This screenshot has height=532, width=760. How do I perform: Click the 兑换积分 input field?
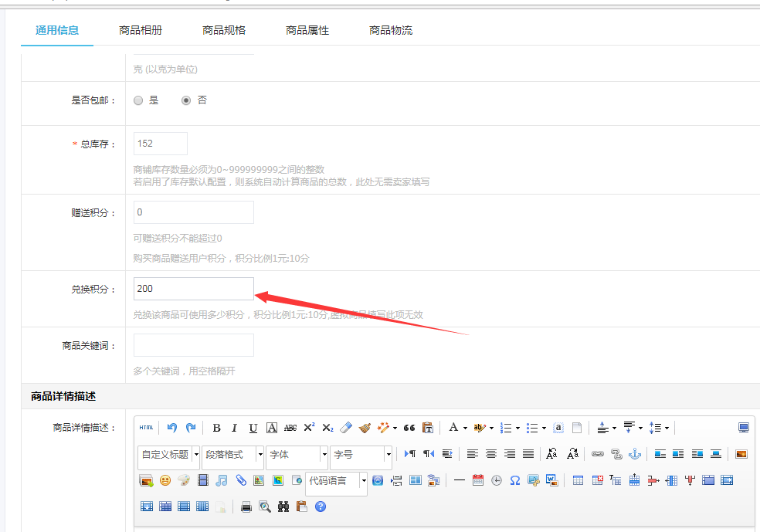(x=193, y=289)
